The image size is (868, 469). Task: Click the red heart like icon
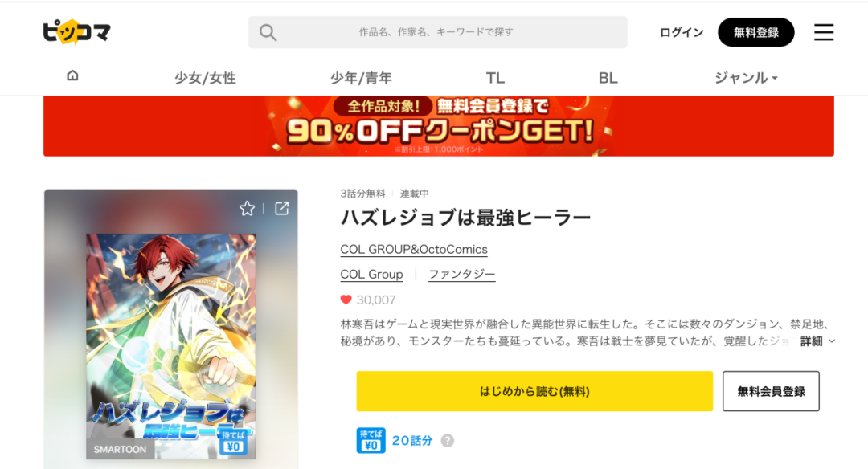click(346, 300)
